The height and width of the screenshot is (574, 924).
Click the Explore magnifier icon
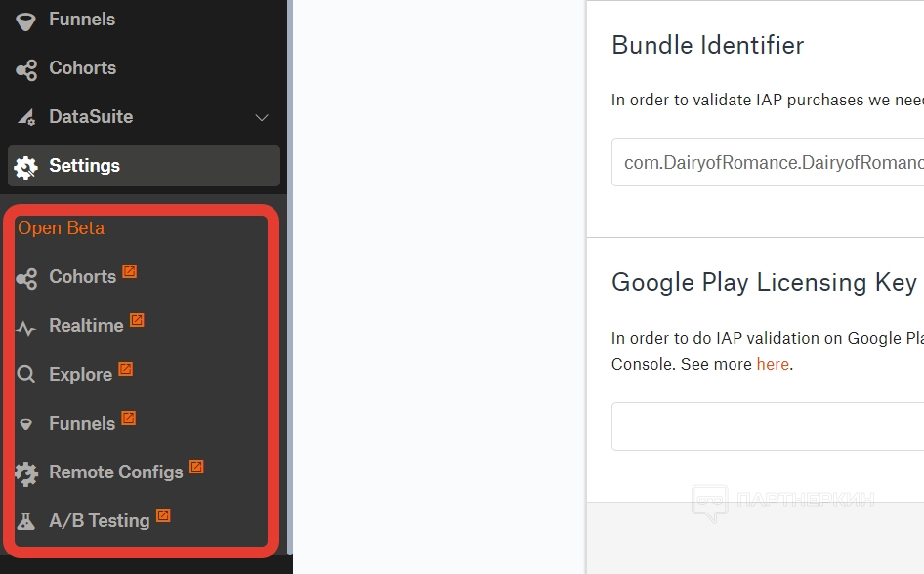point(26,375)
